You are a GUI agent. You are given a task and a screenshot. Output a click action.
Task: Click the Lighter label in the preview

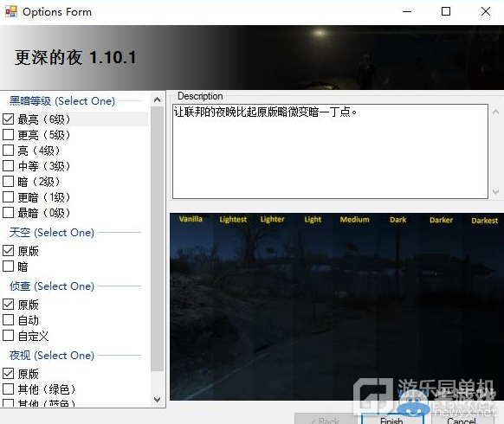(x=272, y=220)
